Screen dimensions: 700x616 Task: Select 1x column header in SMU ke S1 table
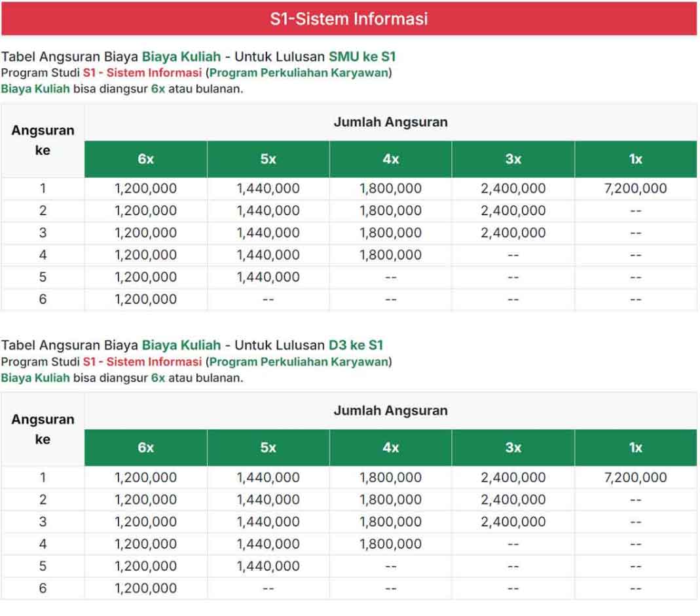point(636,159)
